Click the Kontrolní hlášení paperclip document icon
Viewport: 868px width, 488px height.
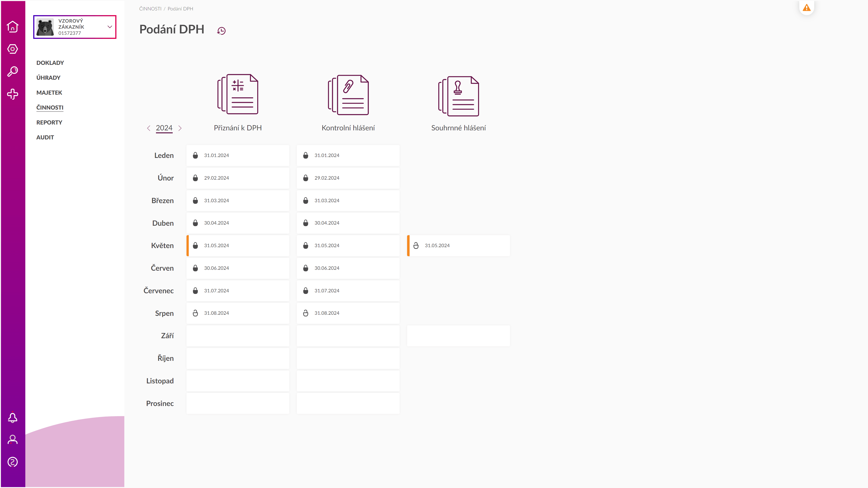tap(348, 95)
